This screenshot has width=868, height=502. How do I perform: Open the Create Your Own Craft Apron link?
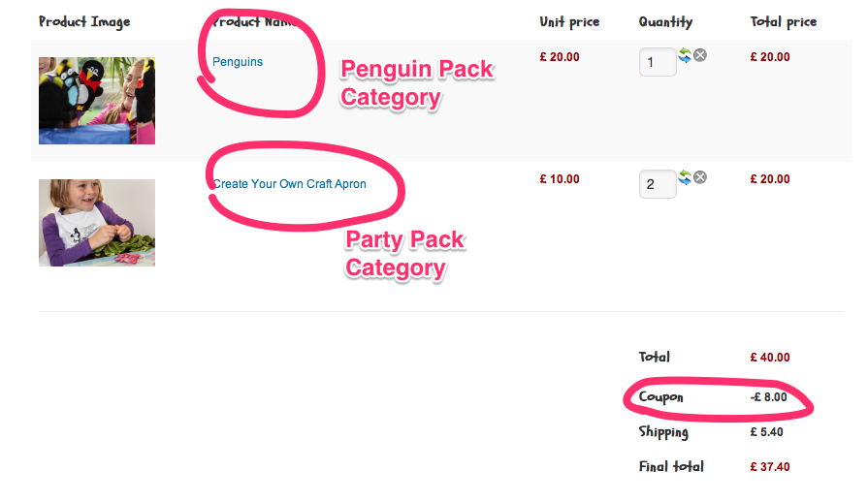tap(290, 184)
